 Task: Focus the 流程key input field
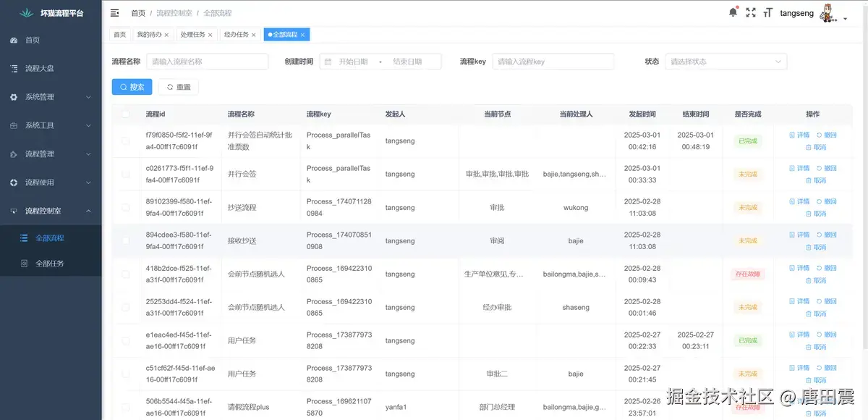pos(553,62)
